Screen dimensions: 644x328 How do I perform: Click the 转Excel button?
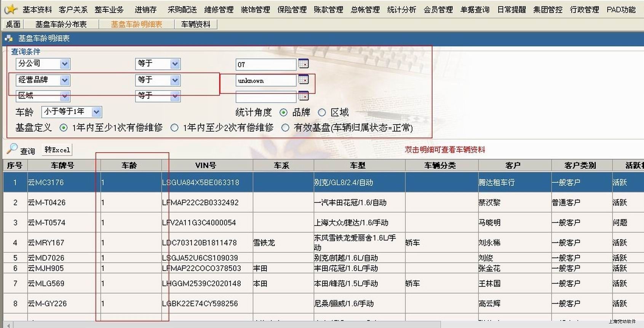(x=57, y=150)
